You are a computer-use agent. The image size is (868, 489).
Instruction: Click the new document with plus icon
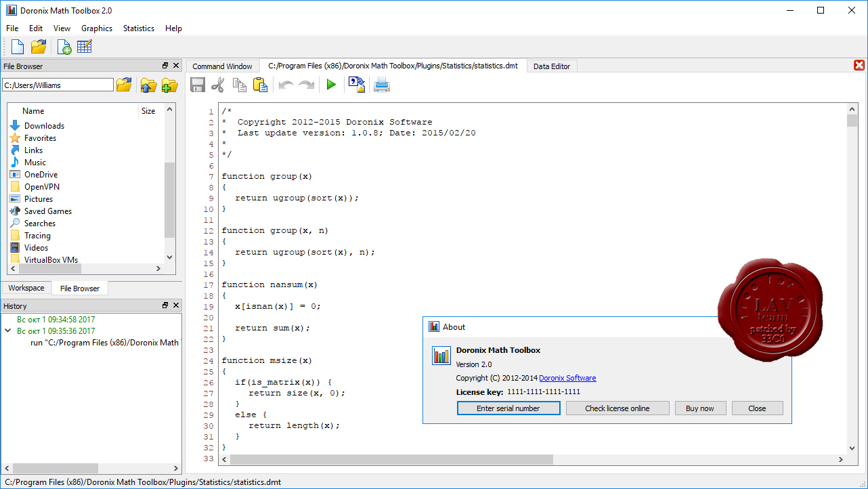coord(64,47)
